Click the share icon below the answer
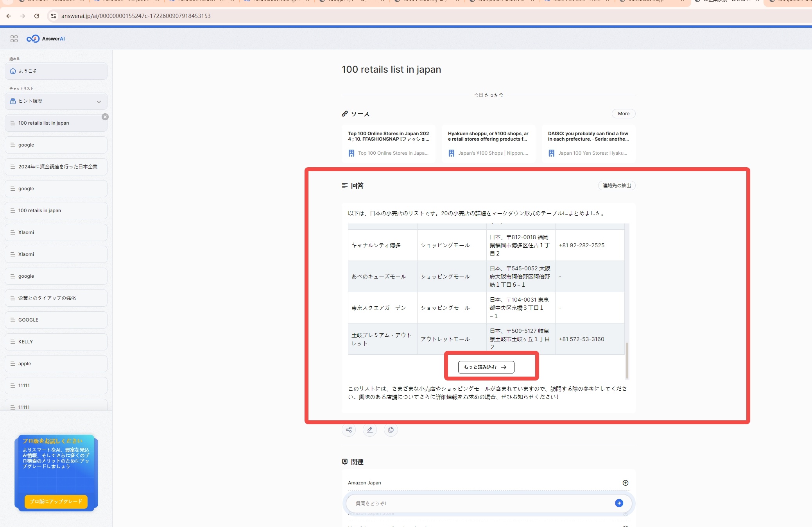 [349, 430]
